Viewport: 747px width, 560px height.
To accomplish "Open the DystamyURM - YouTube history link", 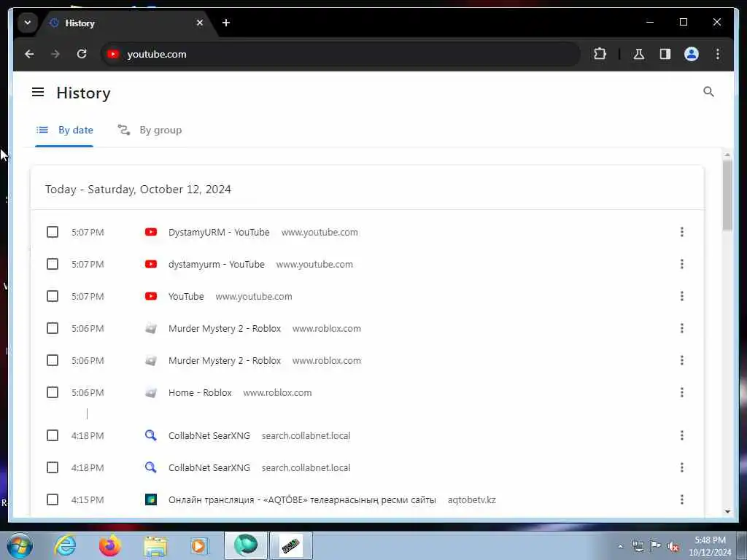I will [219, 232].
